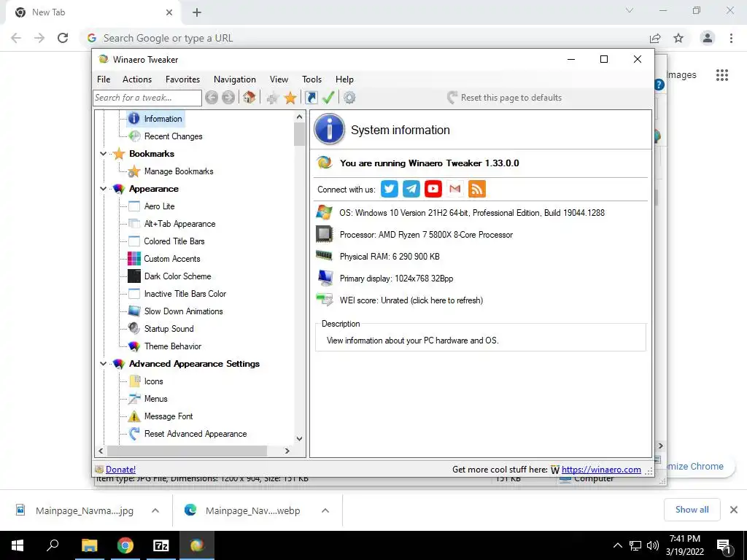Click the RAM module icon
The image size is (747, 560).
325,256
